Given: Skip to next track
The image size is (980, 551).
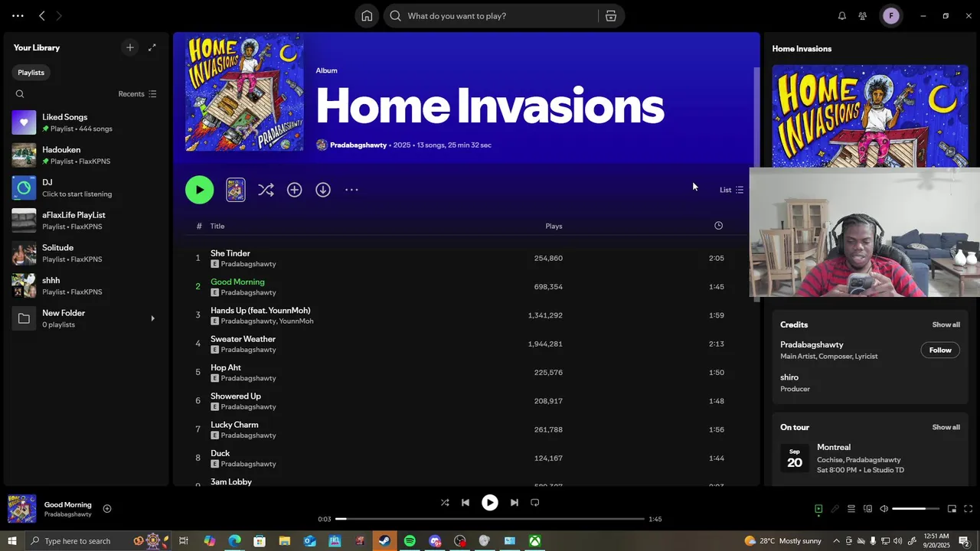Looking at the screenshot, I should pos(514,503).
